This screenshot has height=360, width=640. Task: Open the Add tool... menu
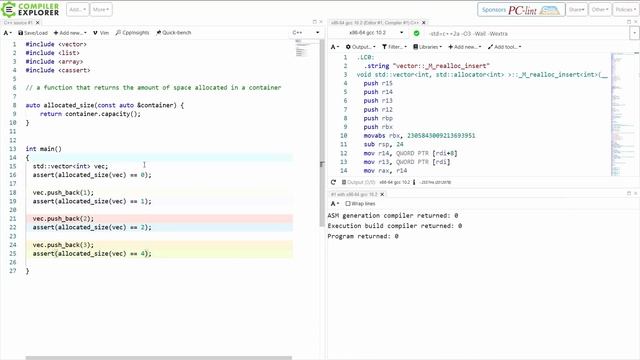[504, 47]
